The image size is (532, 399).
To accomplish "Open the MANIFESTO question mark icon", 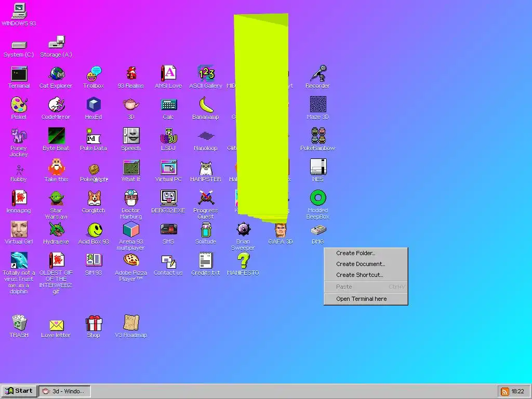I will (243, 261).
